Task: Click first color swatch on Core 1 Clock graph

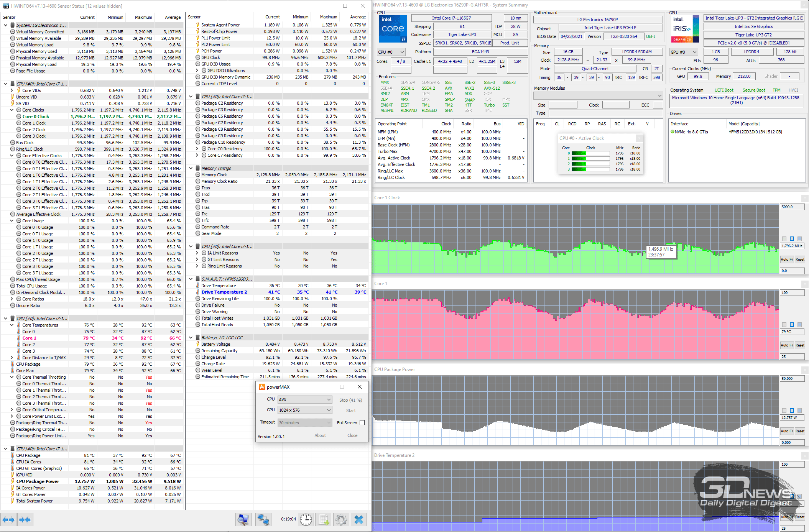Action: click(784, 239)
